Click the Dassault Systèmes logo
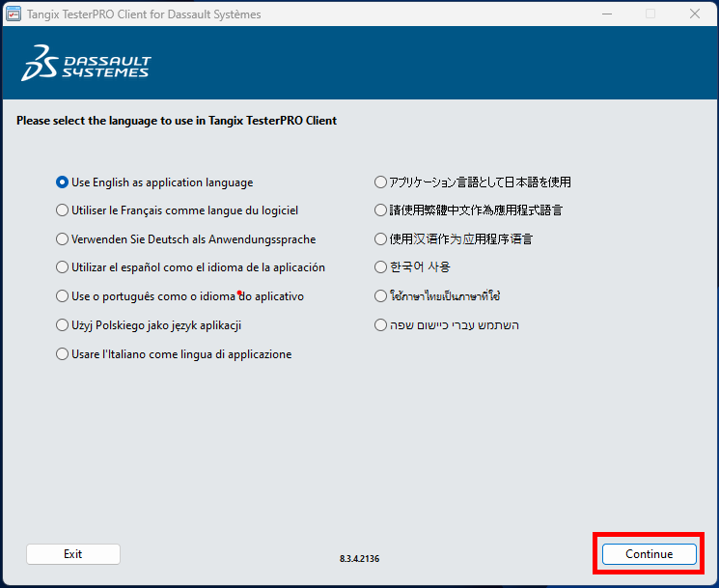This screenshot has height=588, width=719. [x=86, y=63]
